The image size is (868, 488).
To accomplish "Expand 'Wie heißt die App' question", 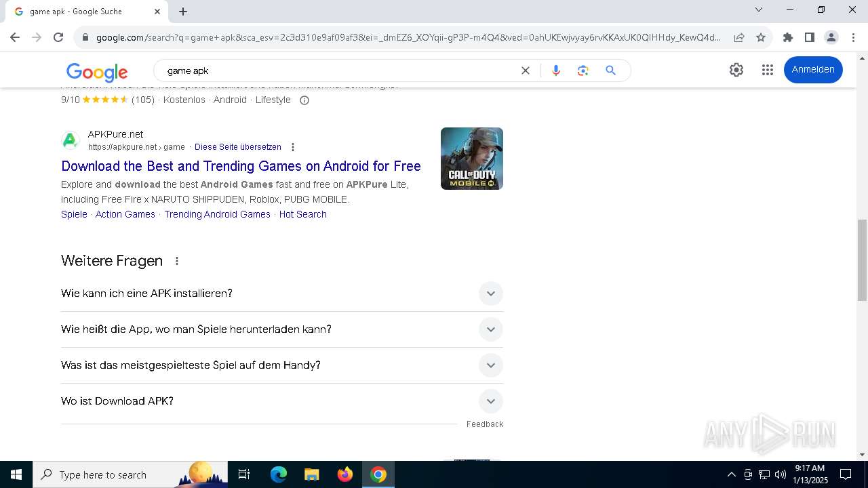I will (x=282, y=329).
